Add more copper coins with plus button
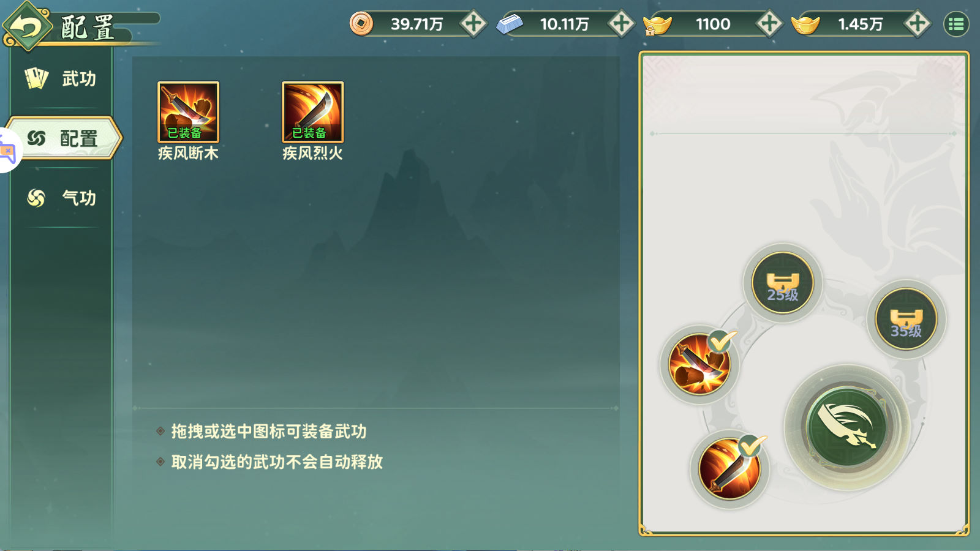 [x=473, y=24]
